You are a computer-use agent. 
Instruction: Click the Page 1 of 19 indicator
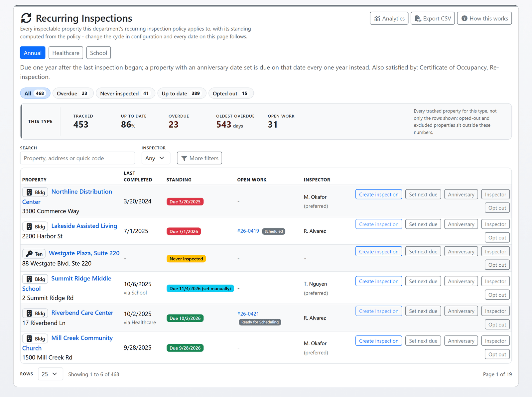tap(497, 374)
